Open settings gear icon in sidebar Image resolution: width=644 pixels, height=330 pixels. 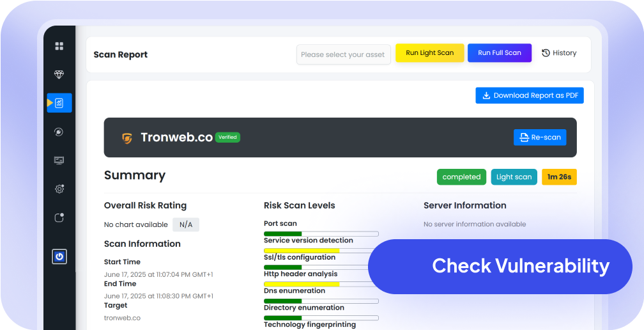pyautogui.click(x=59, y=189)
